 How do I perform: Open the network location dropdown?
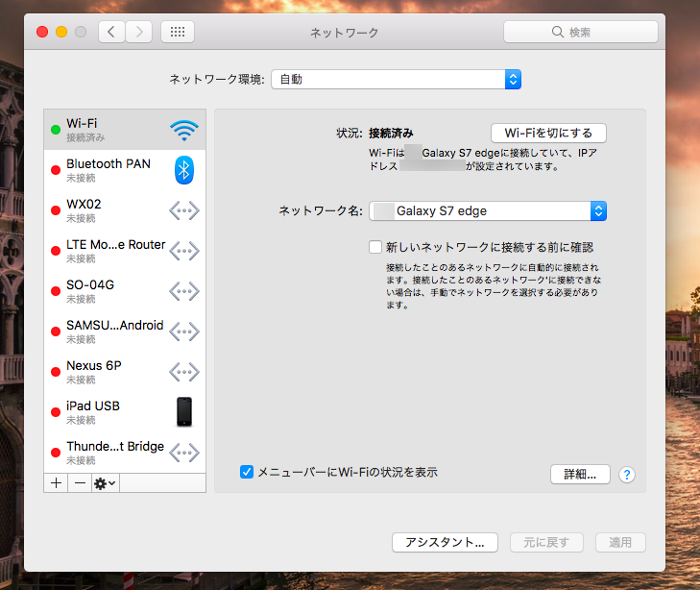(x=396, y=79)
